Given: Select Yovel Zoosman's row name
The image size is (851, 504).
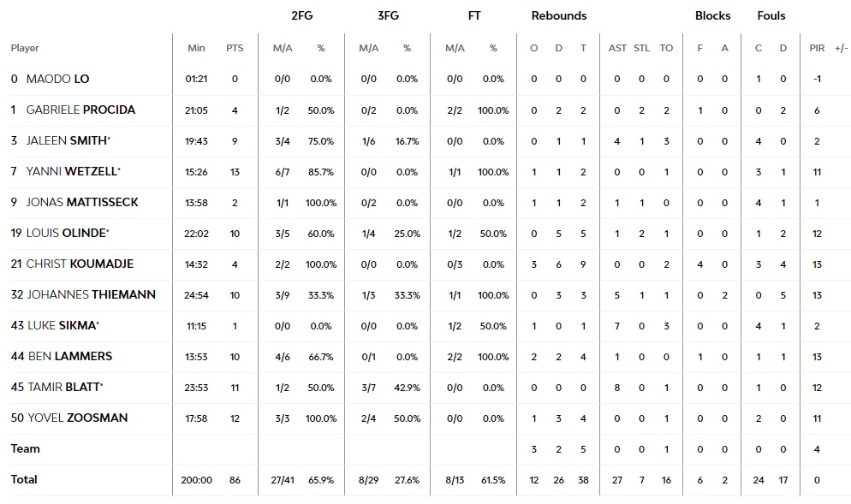Looking at the screenshot, I should point(77,418).
